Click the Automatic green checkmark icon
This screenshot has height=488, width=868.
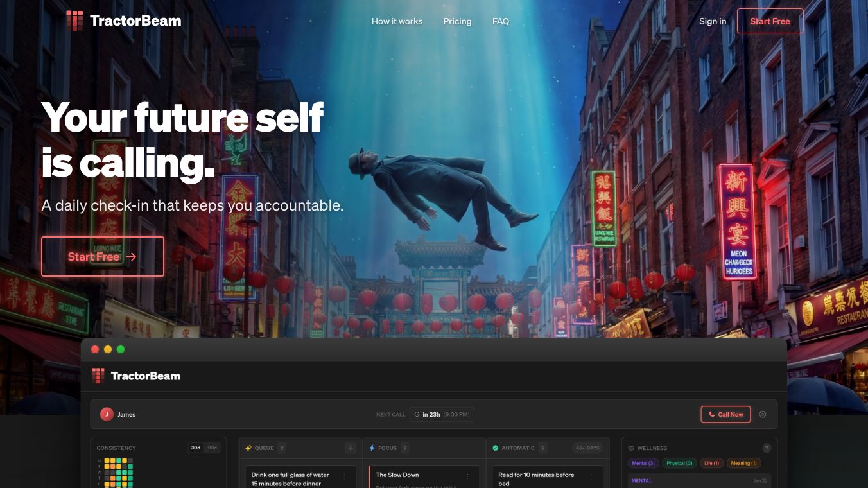point(496,448)
